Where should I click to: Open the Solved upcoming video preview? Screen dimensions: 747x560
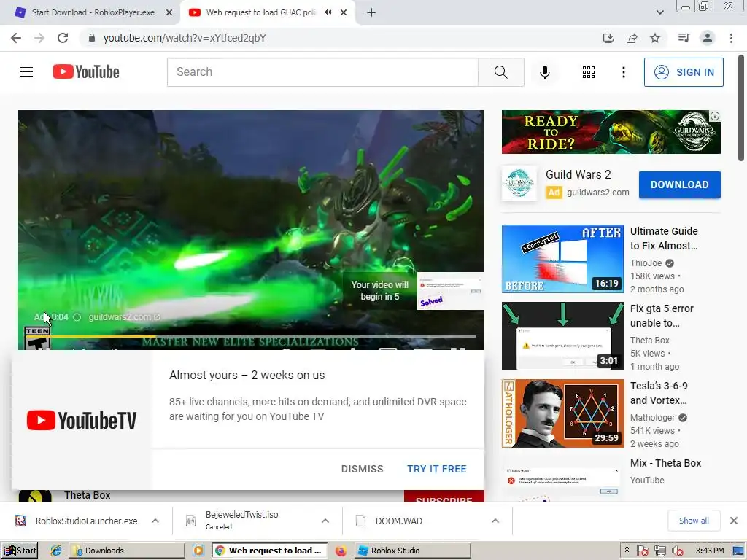pos(451,291)
